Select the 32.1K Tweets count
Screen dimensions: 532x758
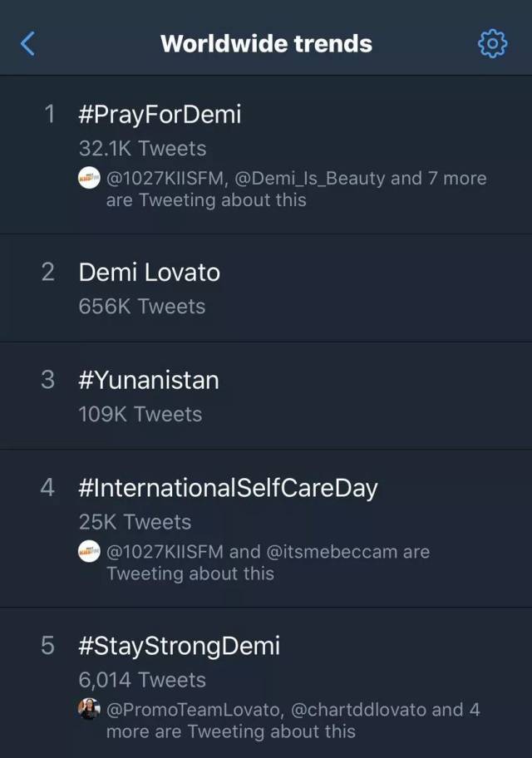point(143,149)
